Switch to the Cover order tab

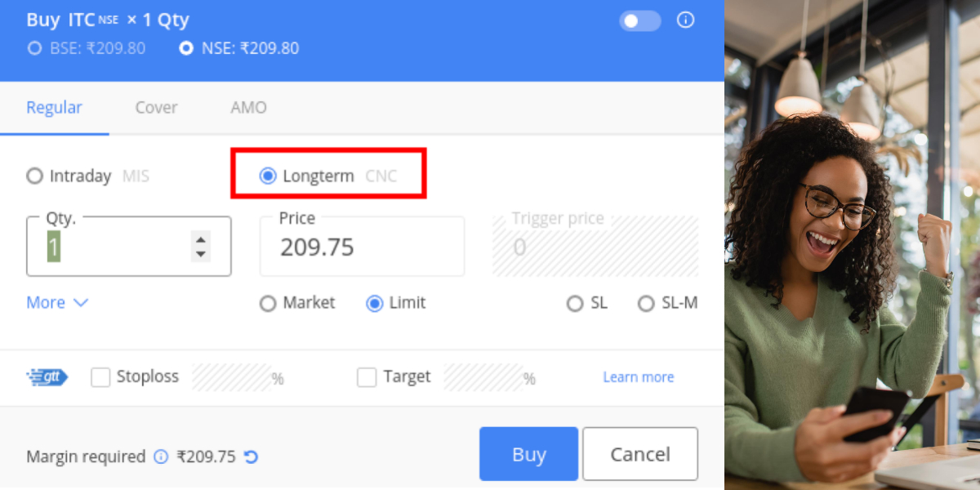click(157, 108)
